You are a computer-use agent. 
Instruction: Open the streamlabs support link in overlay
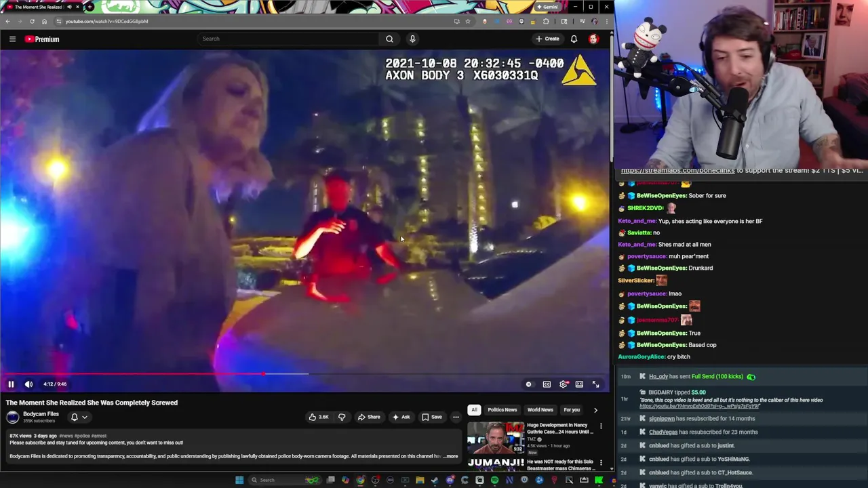point(677,171)
